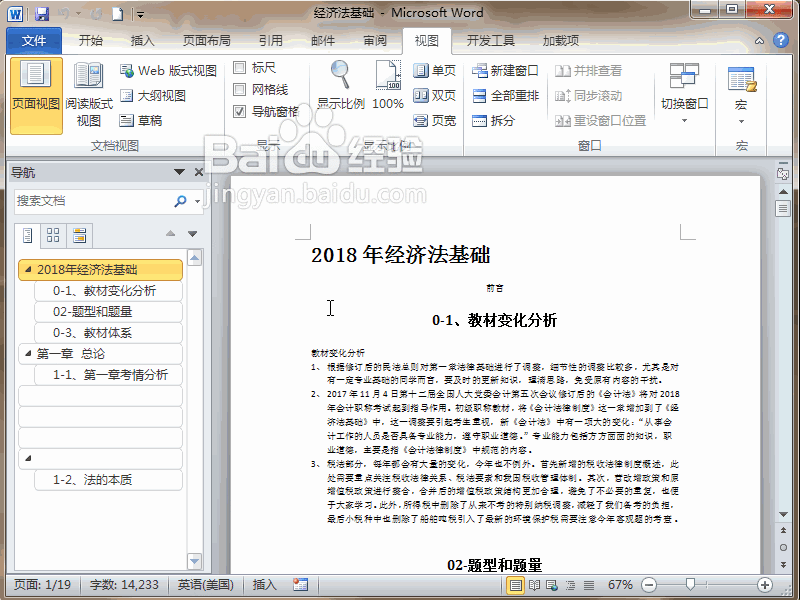Go to heading 1-2、法的本质
The height and width of the screenshot is (600, 800).
tap(109, 480)
